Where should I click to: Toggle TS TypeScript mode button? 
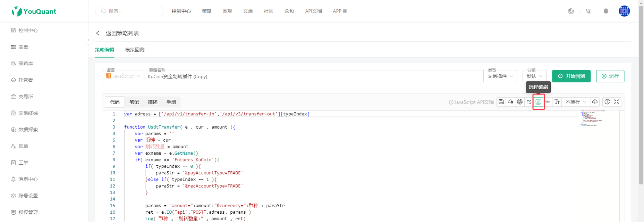529,102
